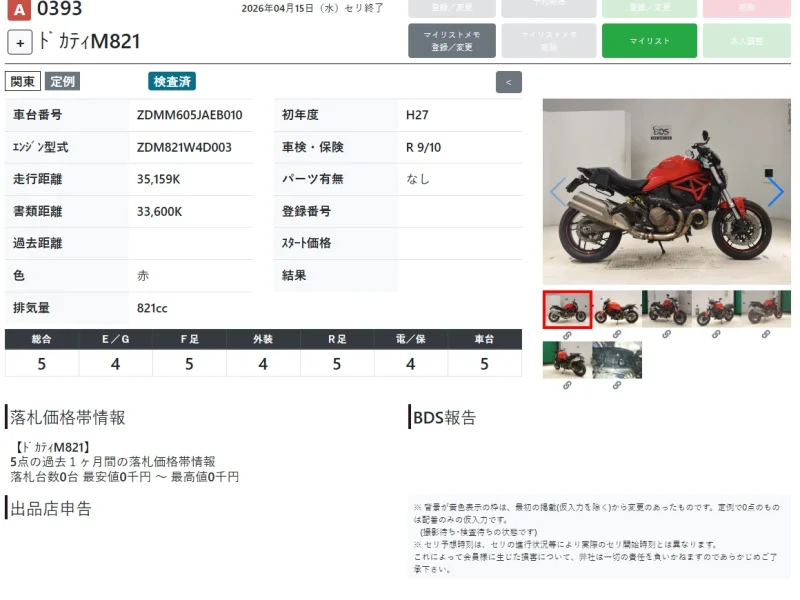This screenshot has height=600, width=800.
Task: Collapse the panel with the < button
Action: [x=508, y=82]
